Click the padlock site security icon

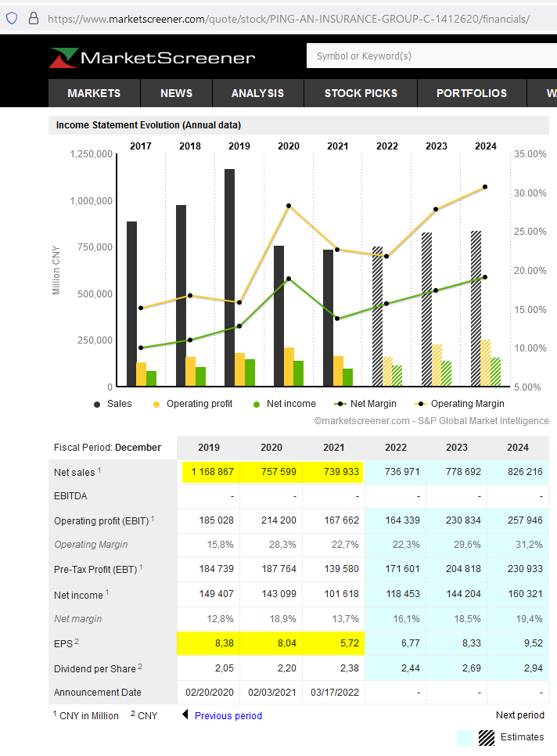(x=33, y=18)
